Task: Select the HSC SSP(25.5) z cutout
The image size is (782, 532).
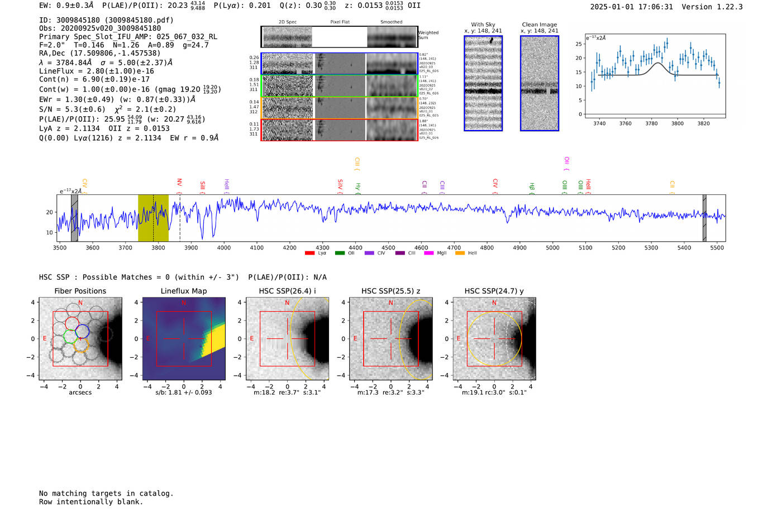Action: coord(390,339)
